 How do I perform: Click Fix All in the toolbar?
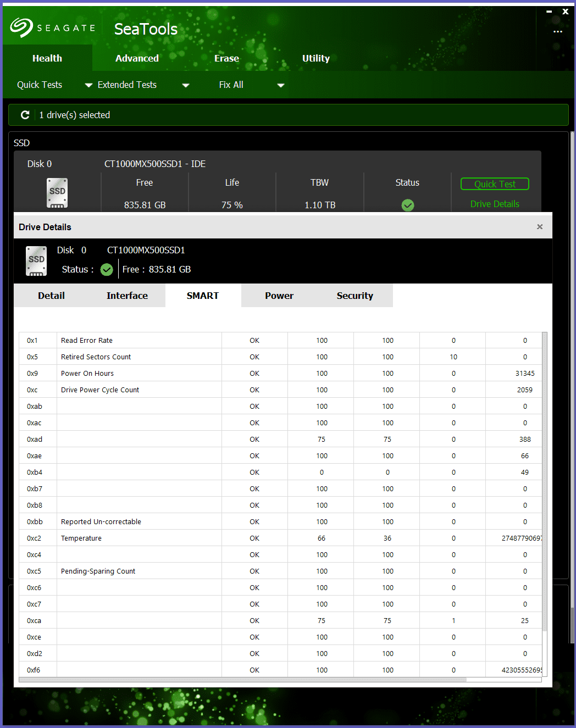point(231,85)
